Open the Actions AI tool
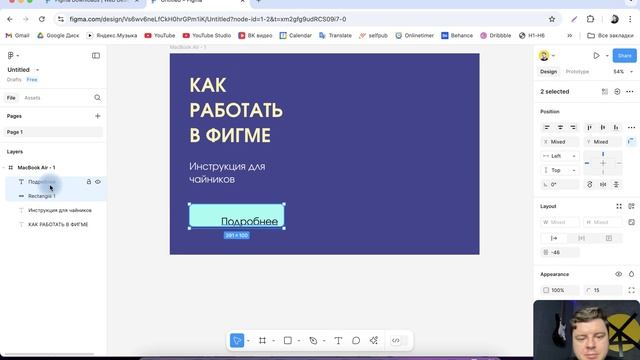This screenshot has width=640, height=360. coord(374,340)
